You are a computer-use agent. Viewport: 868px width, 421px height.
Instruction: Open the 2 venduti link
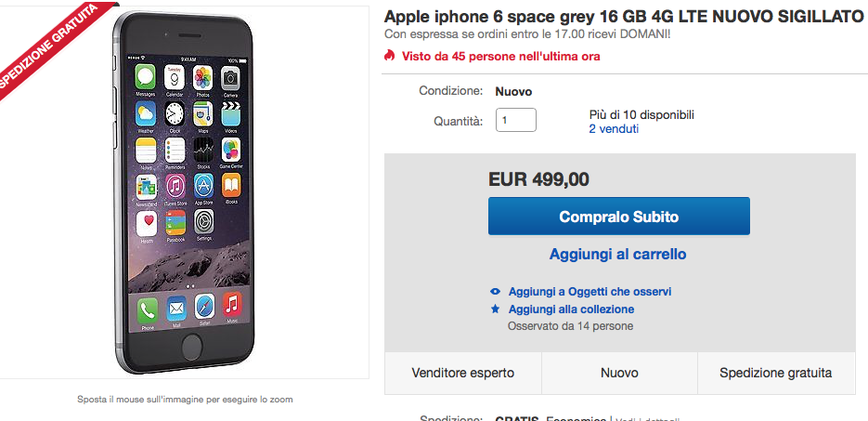pos(614,129)
